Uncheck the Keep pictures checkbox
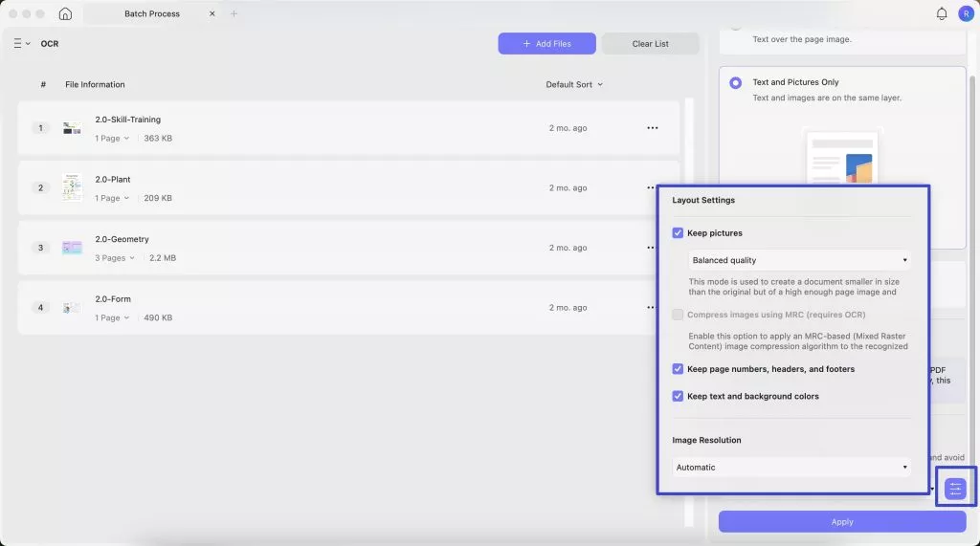Viewport: 980px width, 546px height. pyautogui.click(x=678, y=233)
